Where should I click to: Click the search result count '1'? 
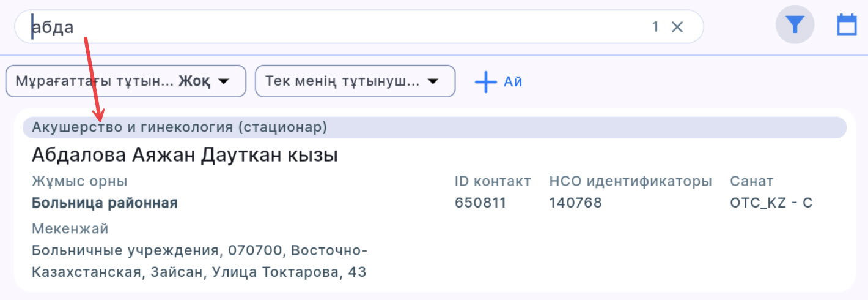coord(655,27)
